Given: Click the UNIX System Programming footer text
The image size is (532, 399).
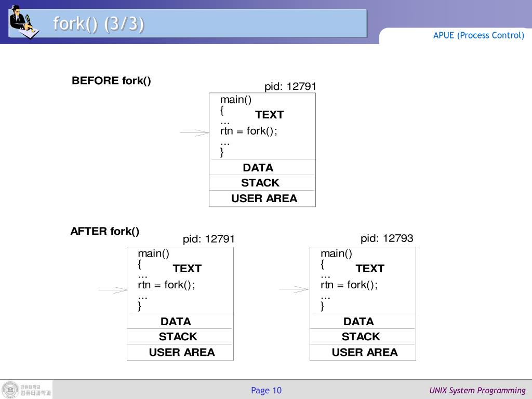Looking at the screenshot, I should 477,391.
